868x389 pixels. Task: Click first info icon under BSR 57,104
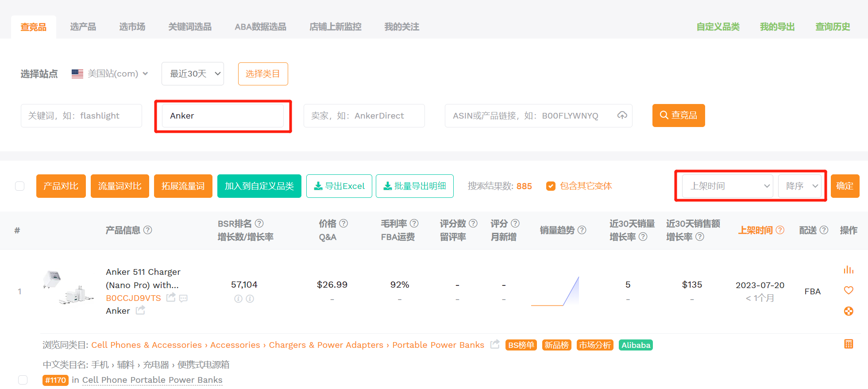[x=238, y=299]
